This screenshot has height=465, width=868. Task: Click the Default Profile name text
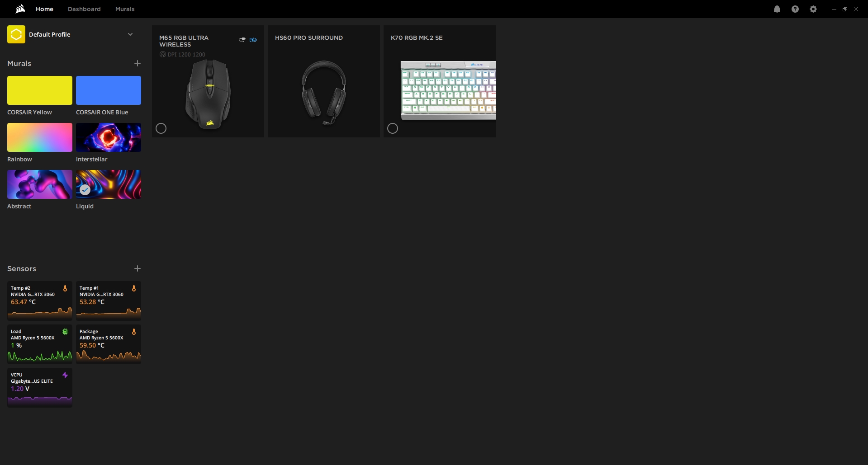click(x=50, y=34)
